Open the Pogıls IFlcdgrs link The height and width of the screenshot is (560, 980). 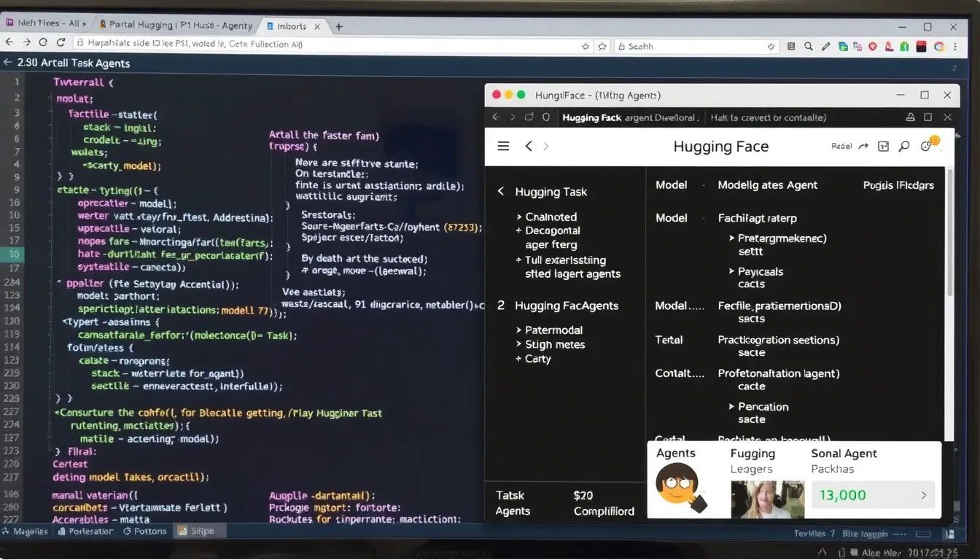898,185
